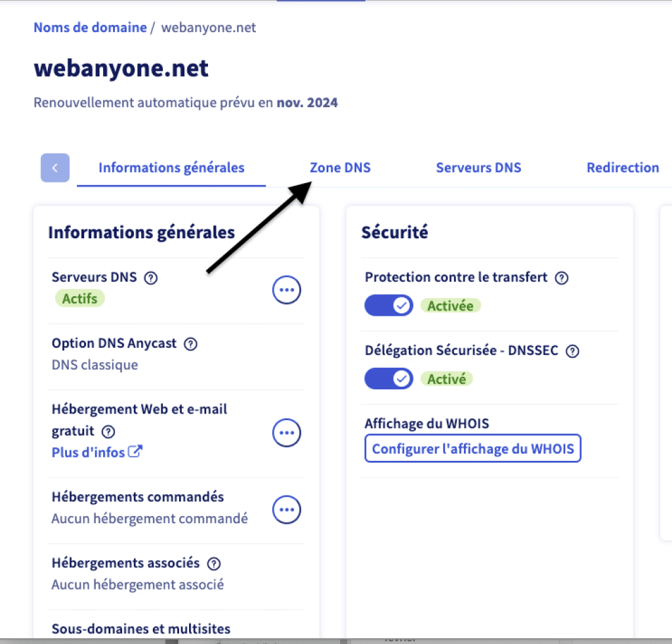
Task: Open the Serveurs DNS tab
Action: click(478, 168)
